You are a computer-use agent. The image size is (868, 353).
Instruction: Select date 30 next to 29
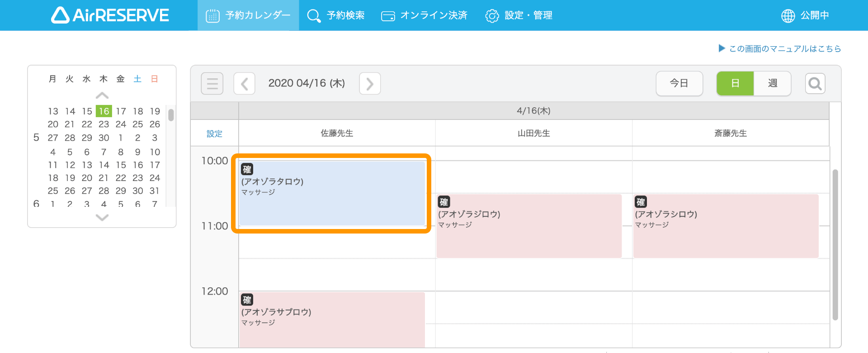104,138
